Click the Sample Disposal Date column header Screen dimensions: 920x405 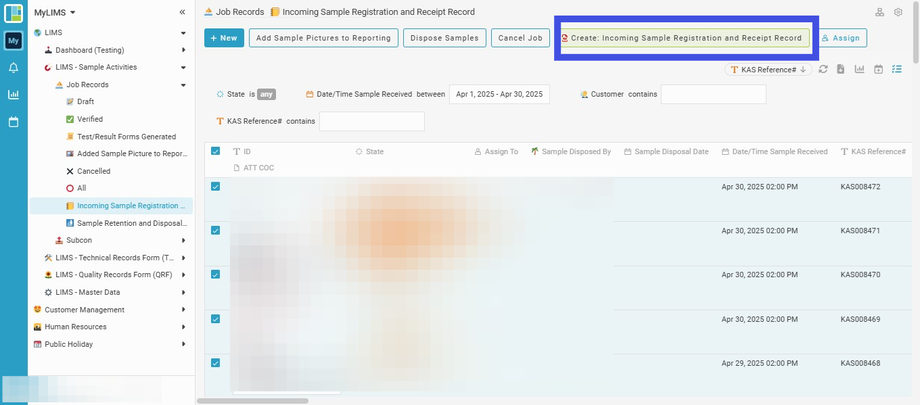coord(667,151)
